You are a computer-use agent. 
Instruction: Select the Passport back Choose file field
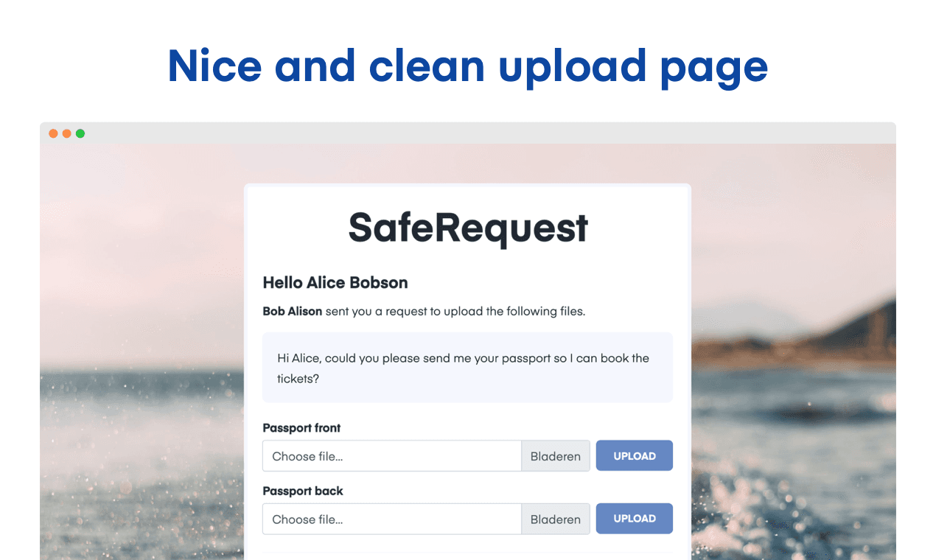click(392, 519)
